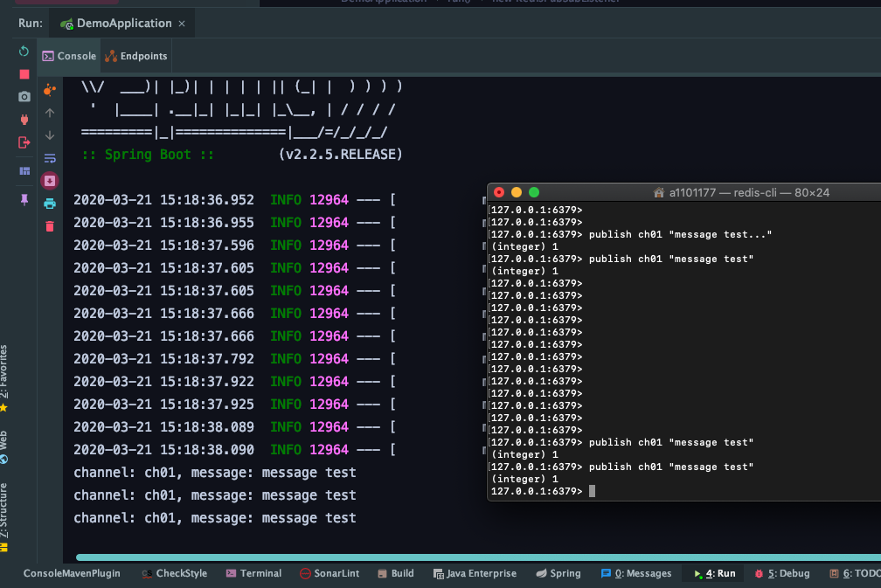
Task: Click the log line timestamped 15:18:38.090
Action: pyautogui.click(x=235, y=450)
